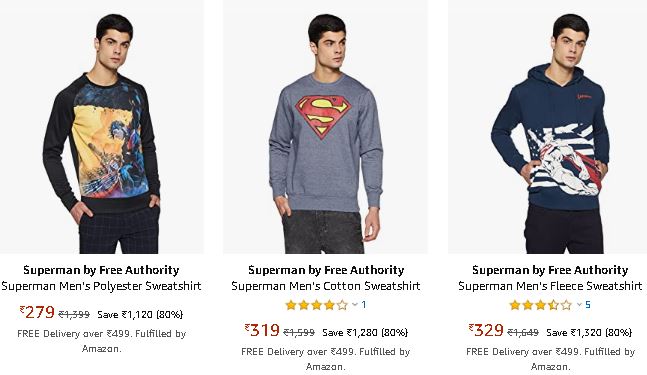
Task: Expand rating dropdown arrow for Cotton Sweatshirt
Action: [354, 305]
